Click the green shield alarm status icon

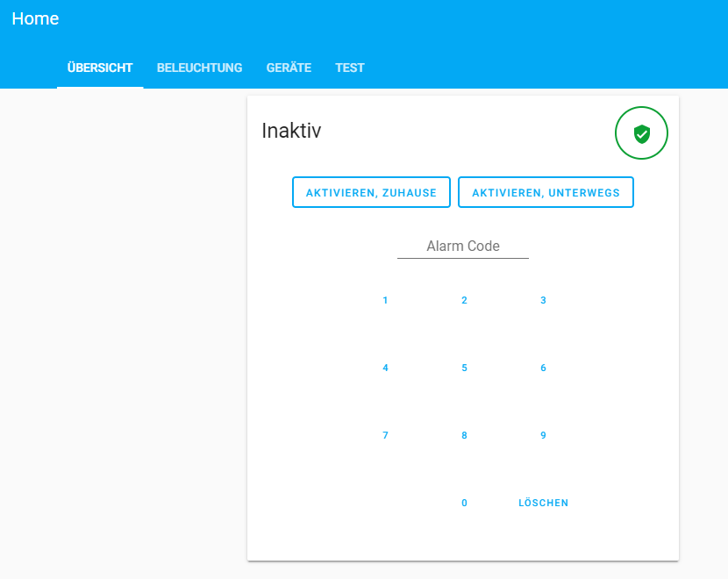tap(641, 133)
